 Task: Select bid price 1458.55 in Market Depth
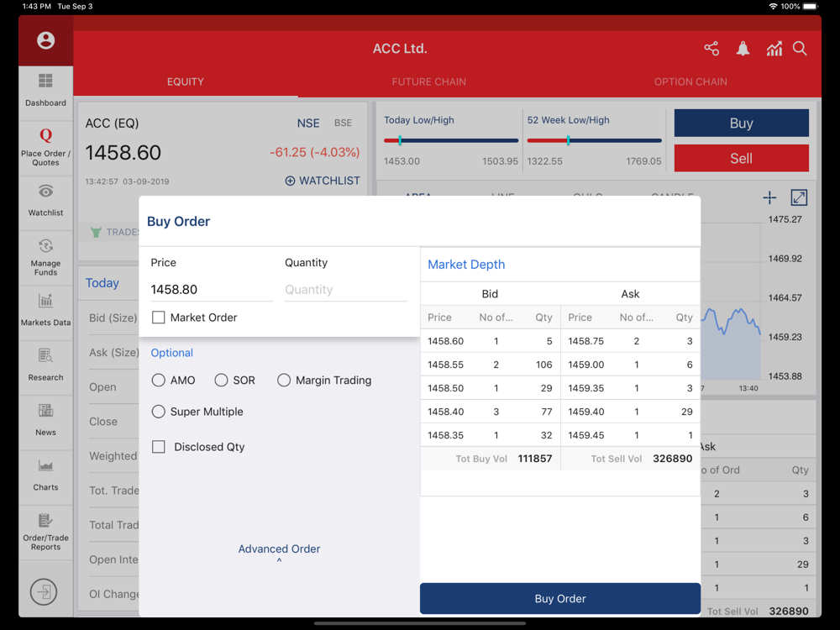445,365
